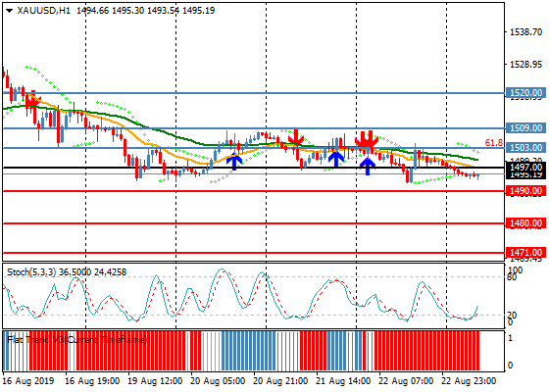Click the 1538.70 price axis value
The width and height of the screenshot is (549, 392).
click(525, 32)
